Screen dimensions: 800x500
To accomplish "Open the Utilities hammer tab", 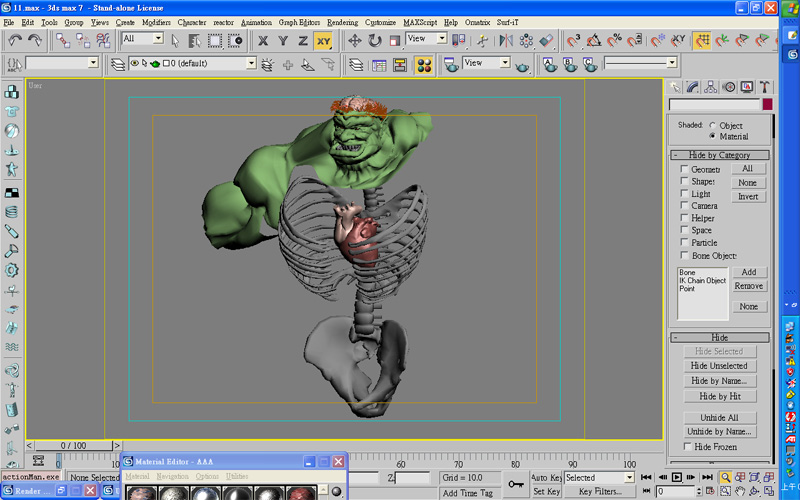I will point(764,87).
